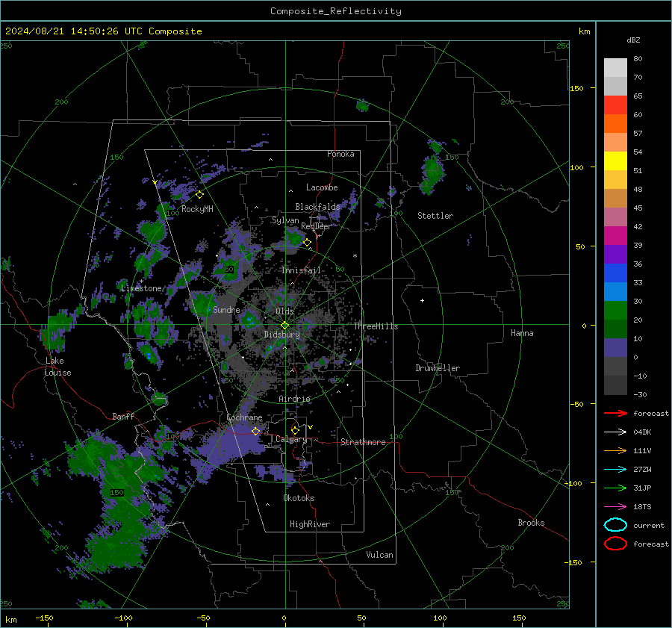Click the green 31JP arrow icon
Viewport: 672px width, 628px height.
click(615, 488)
